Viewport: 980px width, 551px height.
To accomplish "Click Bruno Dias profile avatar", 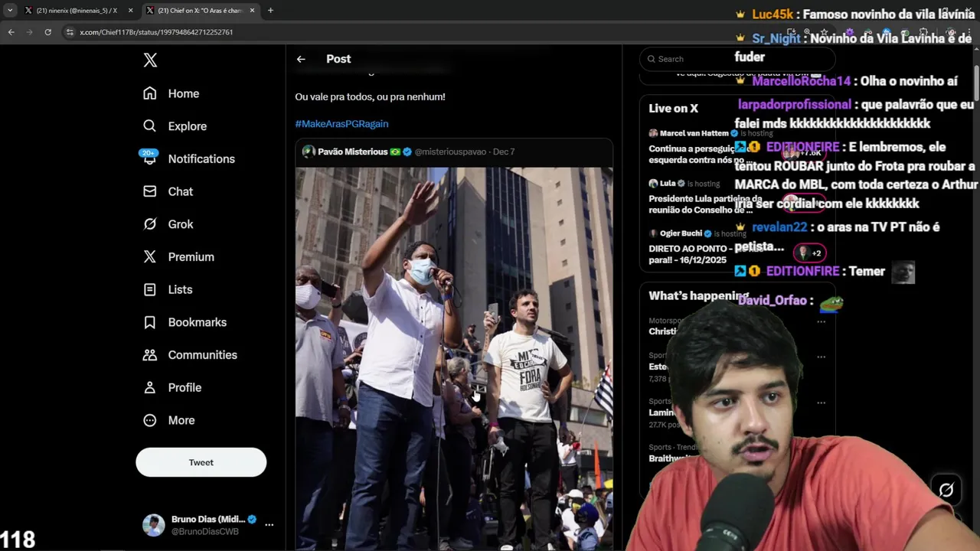I will (154, 525).
